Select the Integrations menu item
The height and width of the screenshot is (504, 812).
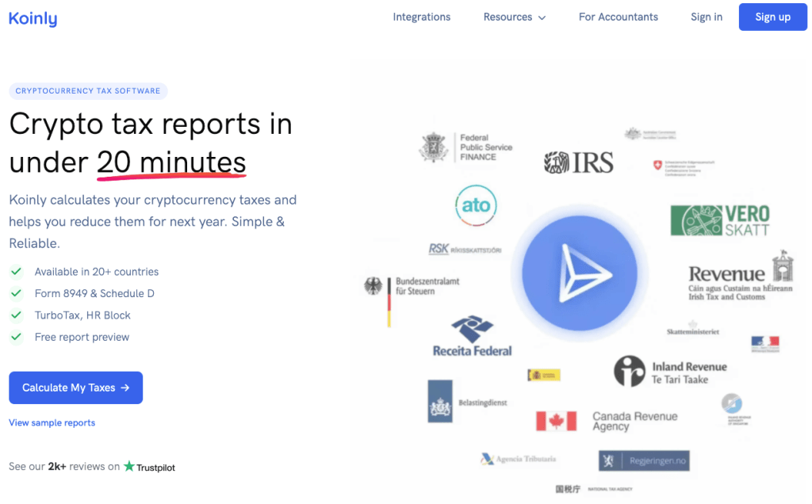coord(421,17)
